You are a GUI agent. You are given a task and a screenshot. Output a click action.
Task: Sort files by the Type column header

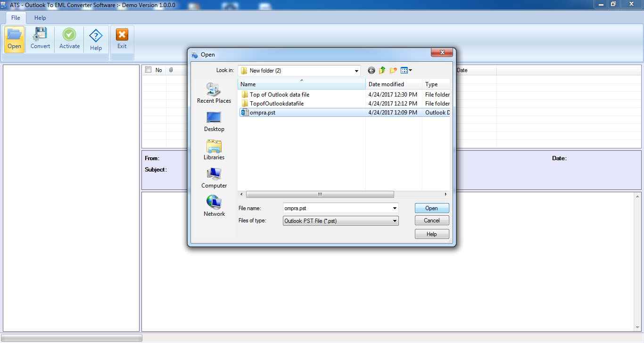[436, 84]
